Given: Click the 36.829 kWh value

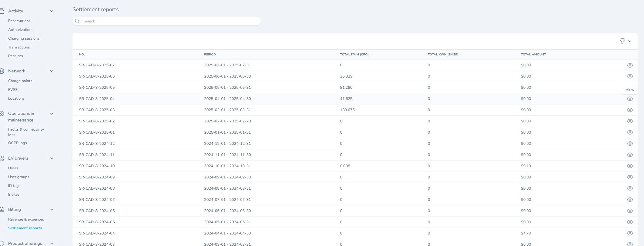Looking at the screenshot, I should pos(346,76).
